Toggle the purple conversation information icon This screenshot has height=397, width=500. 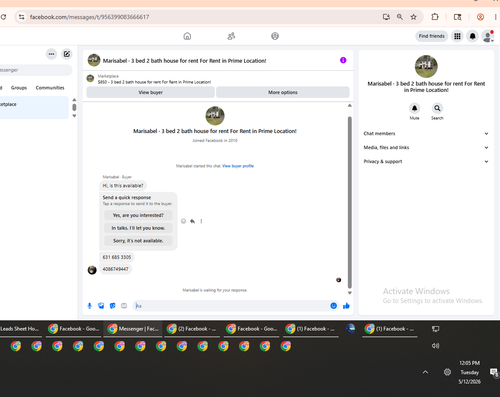(x=343, y=60)
